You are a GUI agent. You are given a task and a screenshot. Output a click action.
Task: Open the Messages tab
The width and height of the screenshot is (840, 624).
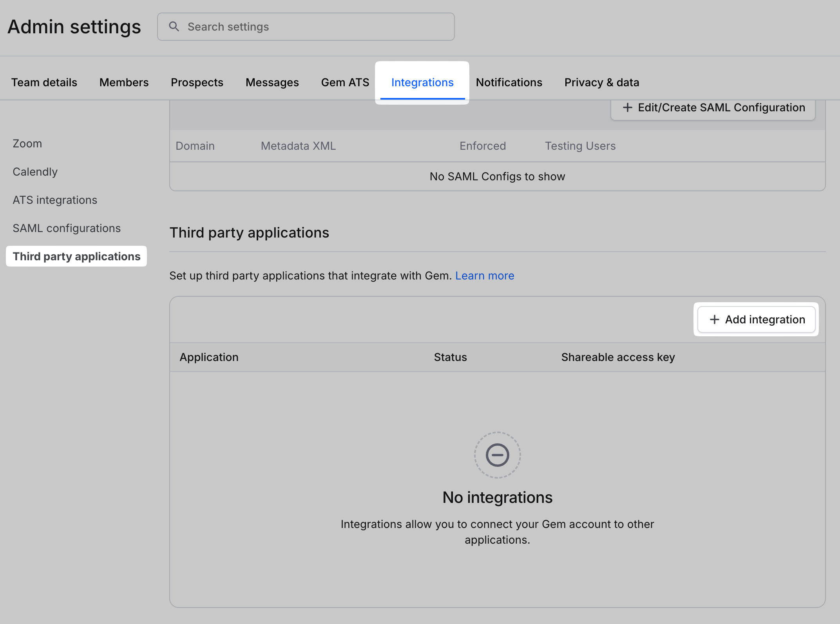[272, 82]
